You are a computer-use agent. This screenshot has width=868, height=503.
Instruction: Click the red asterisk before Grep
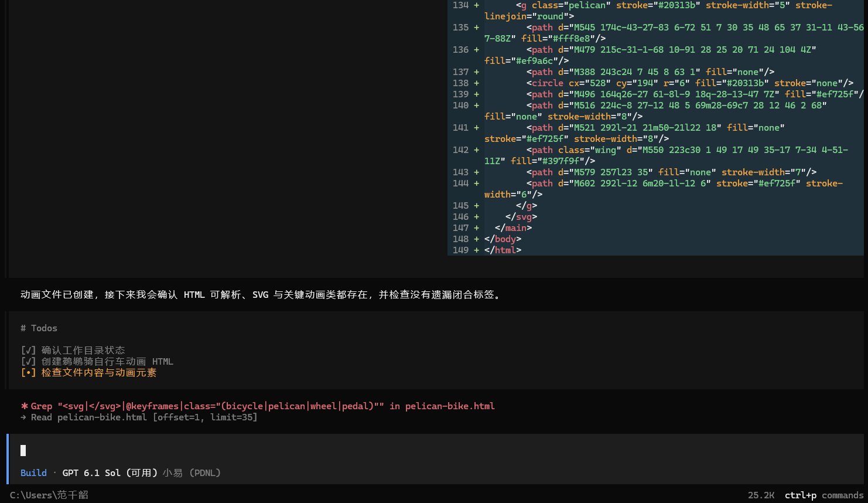point(25,406)
